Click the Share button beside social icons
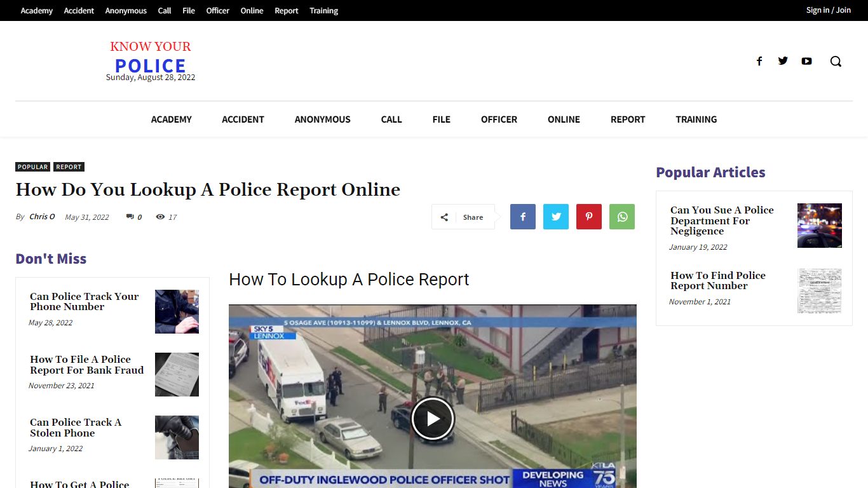This screenshot has height=488, width=868. click(463, 217)
